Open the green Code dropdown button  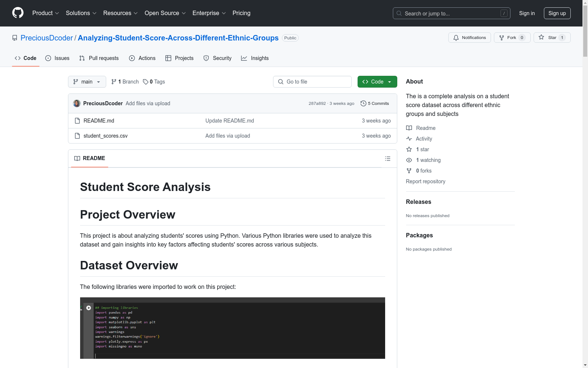pos(377,82)
